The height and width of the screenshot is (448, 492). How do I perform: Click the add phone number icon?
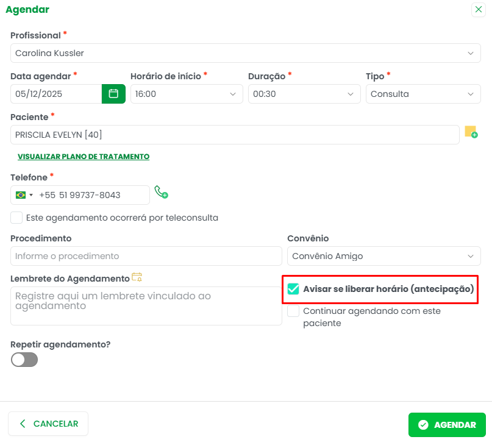click(x=161, y=193)
